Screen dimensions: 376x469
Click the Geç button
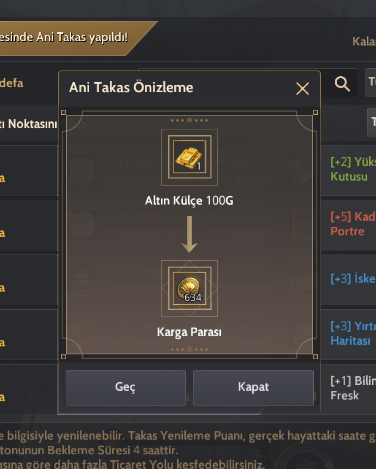(125, 388)
